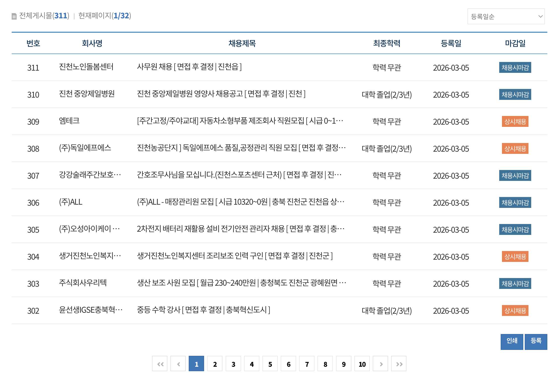
Task: Click the next page arrow
Action: [x=380, y=364]
